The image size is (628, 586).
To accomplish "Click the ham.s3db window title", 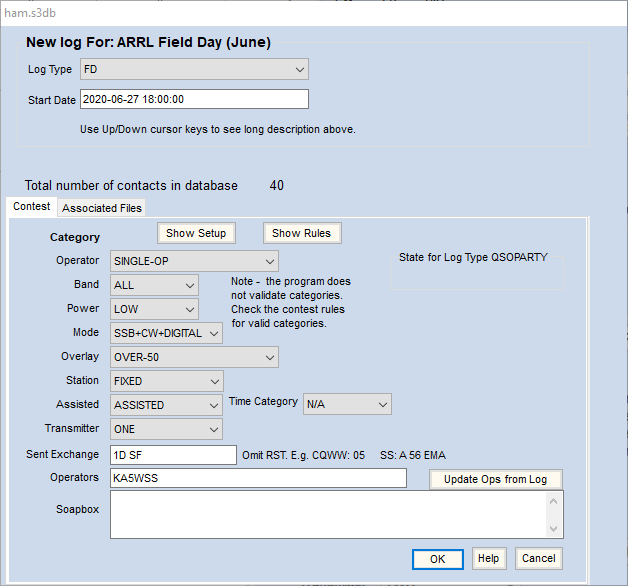I will 30,13.
